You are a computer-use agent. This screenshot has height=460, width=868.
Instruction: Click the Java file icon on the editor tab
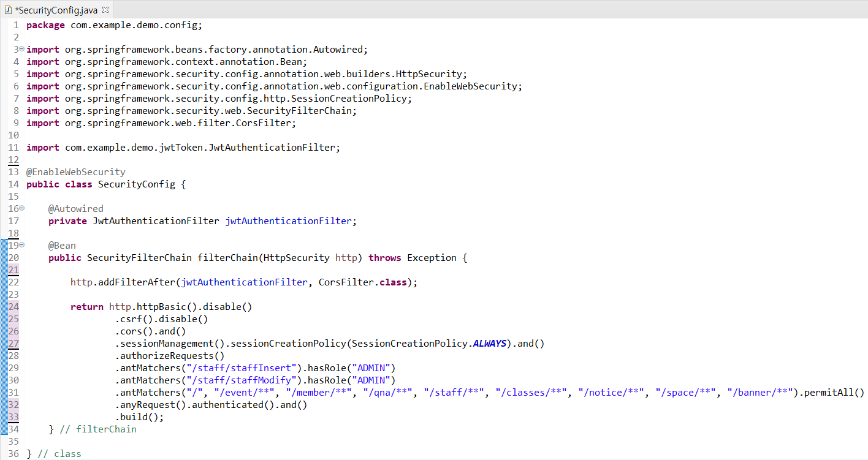pos(9,10)
